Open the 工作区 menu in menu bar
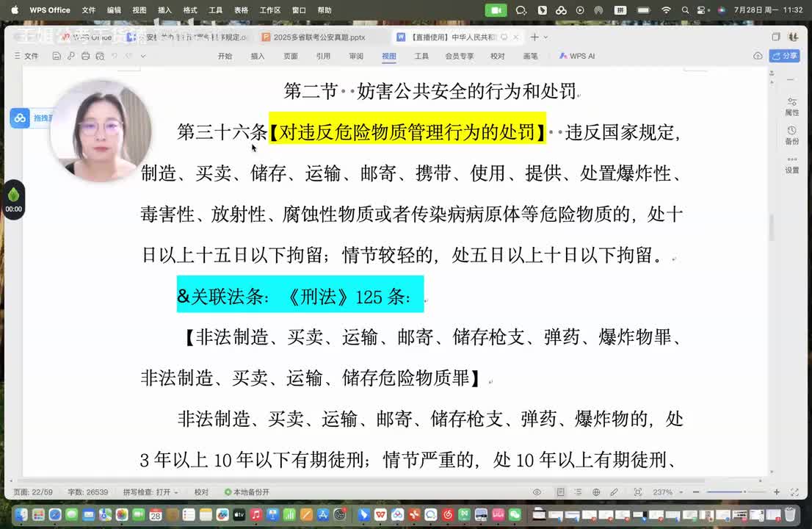 click(269, 10)
